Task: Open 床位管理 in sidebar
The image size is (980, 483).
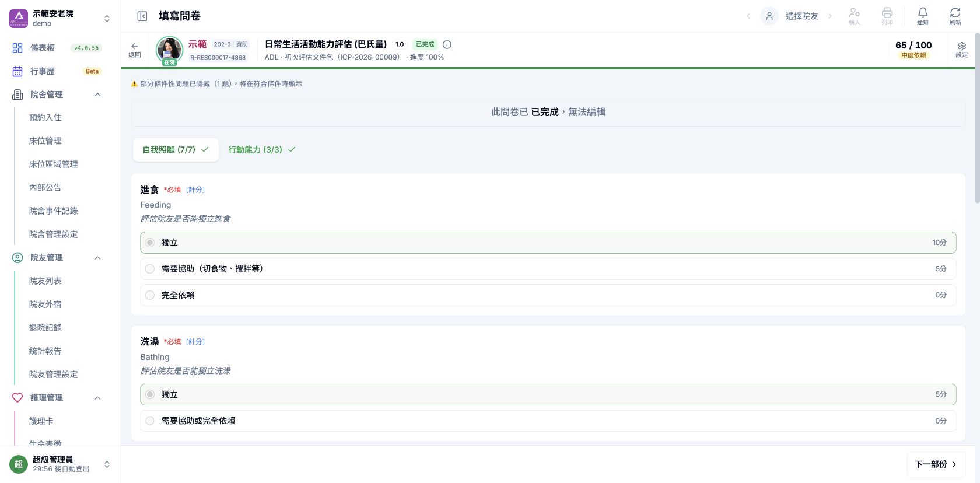Action: click(45, 141)
